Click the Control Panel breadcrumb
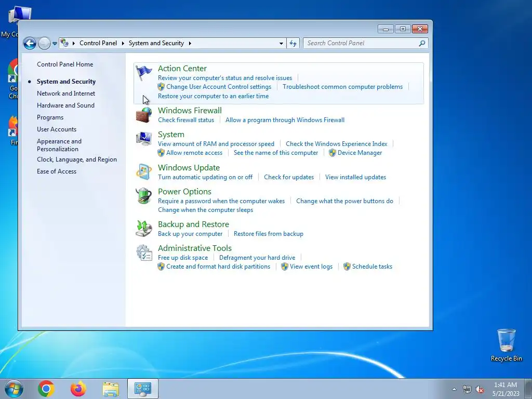The image size is (532, 399). click(98, 43)
